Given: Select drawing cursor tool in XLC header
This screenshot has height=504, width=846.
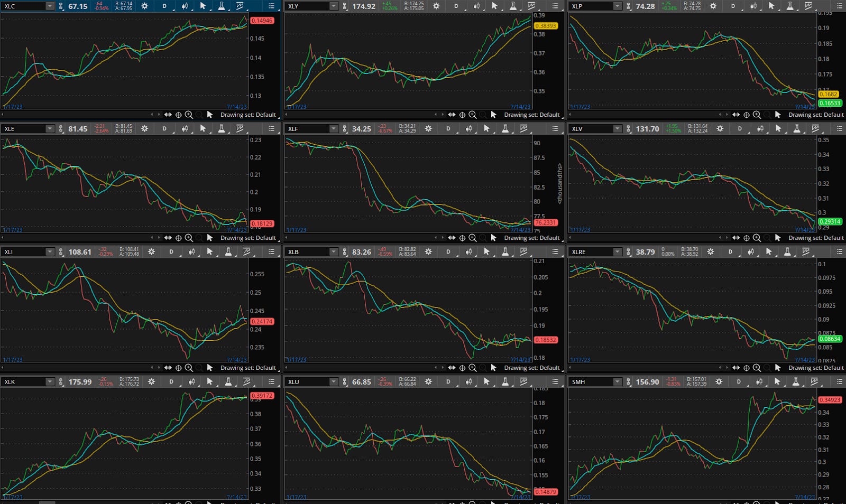Looking at the screenshot, I should [203, 6].
